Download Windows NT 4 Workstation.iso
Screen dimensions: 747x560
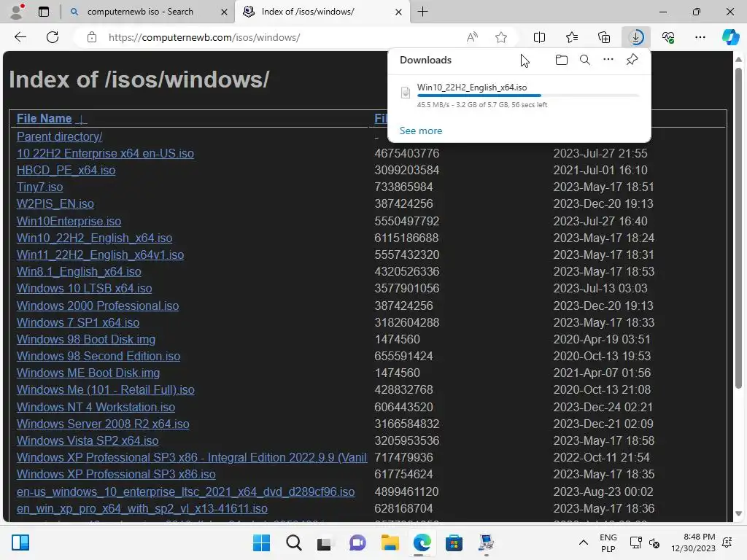coord(96,407)
